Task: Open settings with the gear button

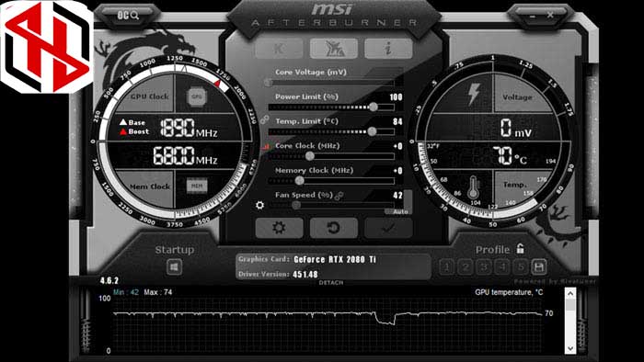Action: pyautogui.click(x=280, y=228)
